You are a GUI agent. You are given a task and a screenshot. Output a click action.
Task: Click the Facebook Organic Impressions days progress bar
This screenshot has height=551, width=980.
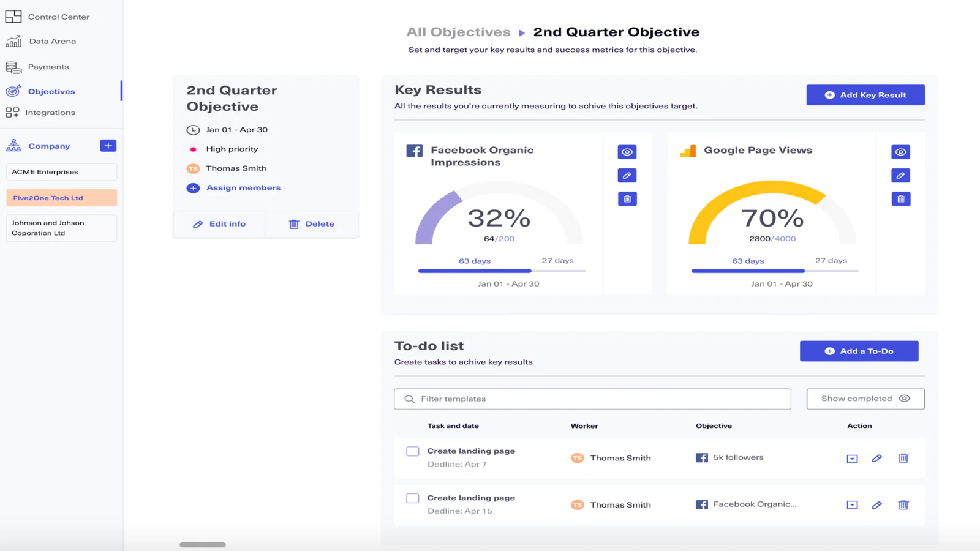pos(502,271)
